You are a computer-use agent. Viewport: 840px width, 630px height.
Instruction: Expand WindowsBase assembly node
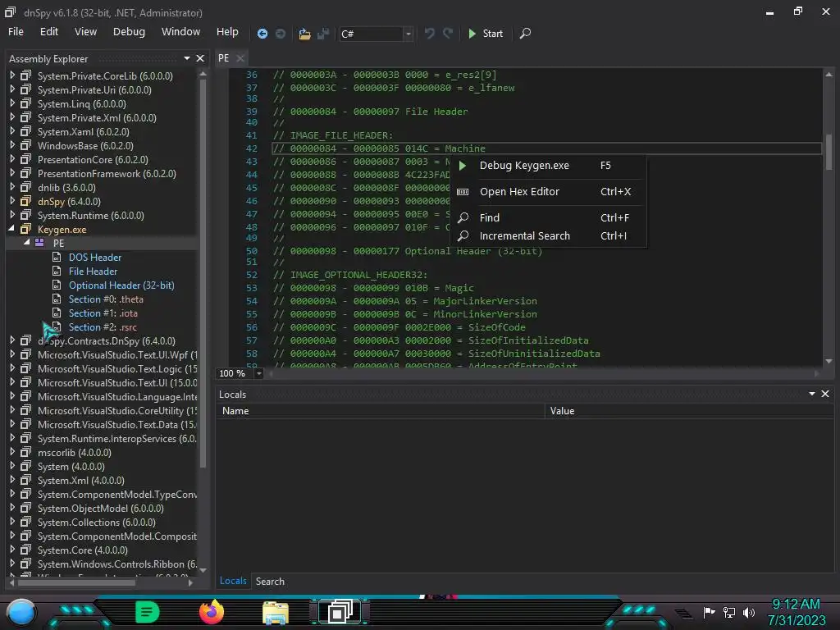point(12,145)
